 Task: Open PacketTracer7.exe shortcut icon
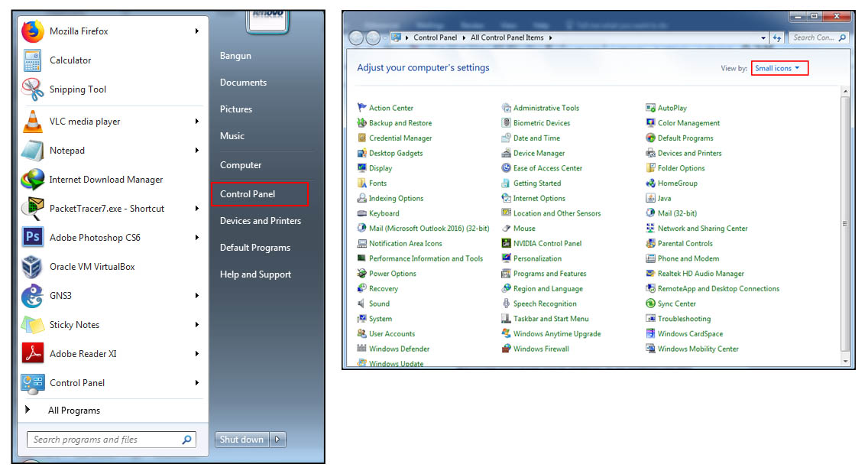tap(33, 209)
